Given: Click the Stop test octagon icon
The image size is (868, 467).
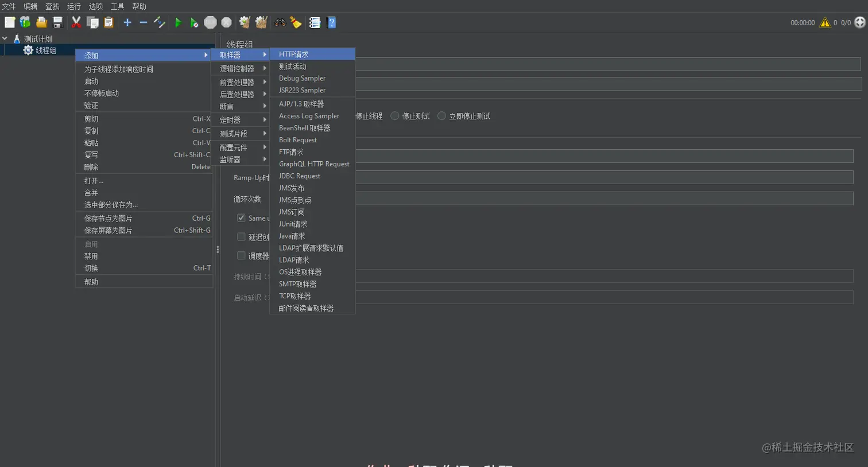Looking at the screenshot, I should [x=211, y=22].
